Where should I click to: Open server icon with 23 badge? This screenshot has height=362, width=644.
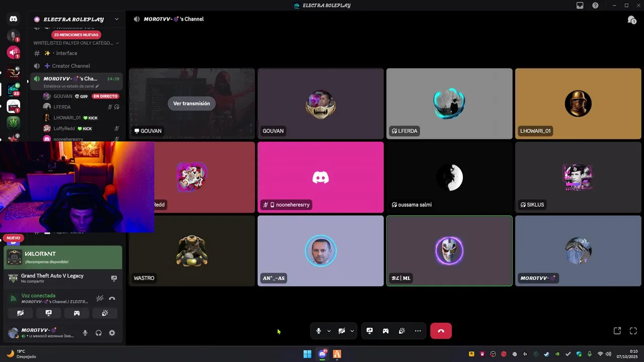tap(14, 89)
